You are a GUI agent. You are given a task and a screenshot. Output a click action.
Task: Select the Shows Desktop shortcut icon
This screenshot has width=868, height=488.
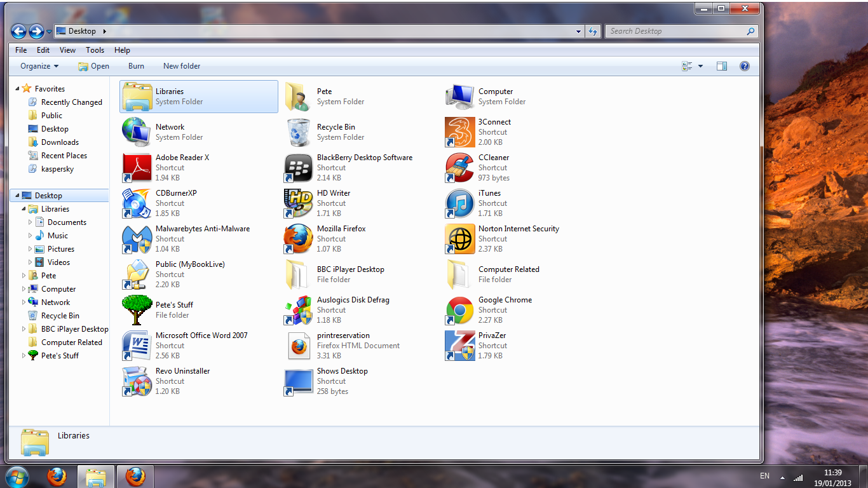[298, 381]
